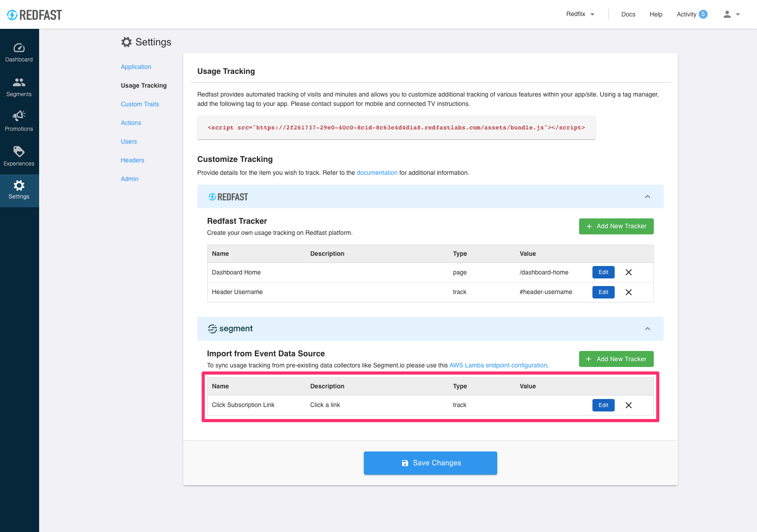
Task: Open Users settings section
Action: [129, 141]
